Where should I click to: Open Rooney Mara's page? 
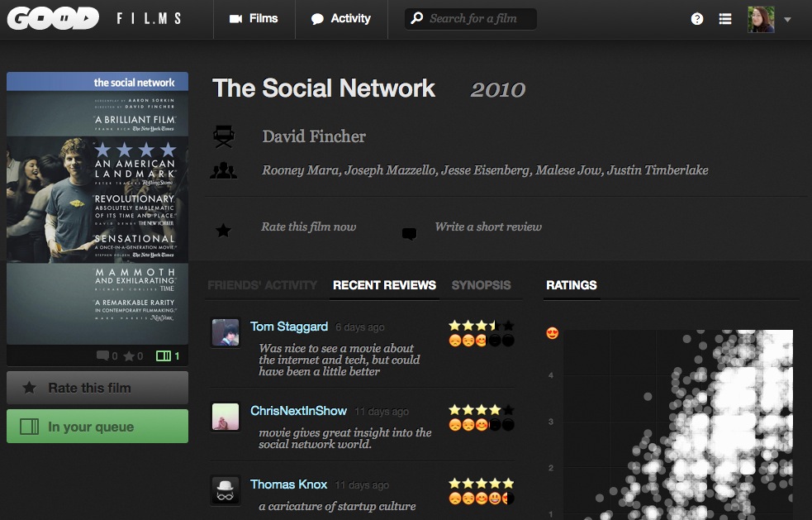point(301,170)
